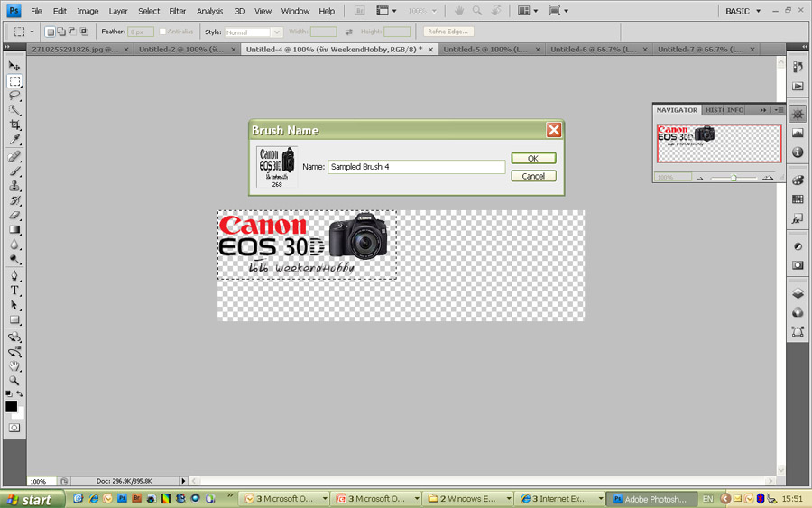Screen dimensions: 812x508
Task: Open the Arrange Documents dropdown
Action: click(529, 11)
